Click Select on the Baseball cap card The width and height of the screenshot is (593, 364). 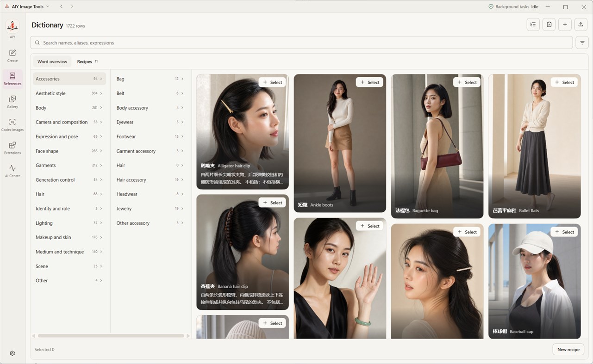pyautogui.click(x=564, y=232)
